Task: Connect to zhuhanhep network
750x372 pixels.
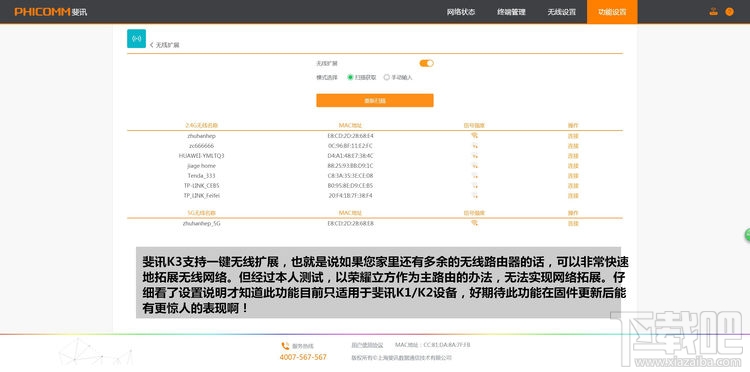Action: [x=573, y=136]
